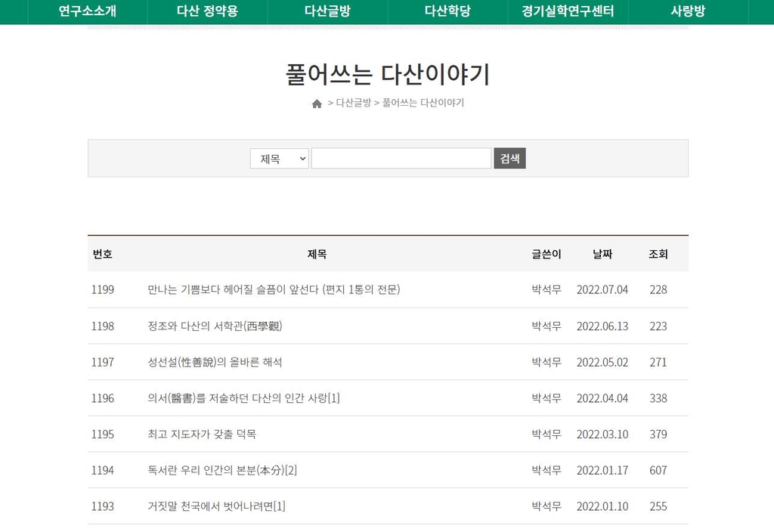
Task: Open the 제목 search filter dropdown
Action: pos(279,159)
